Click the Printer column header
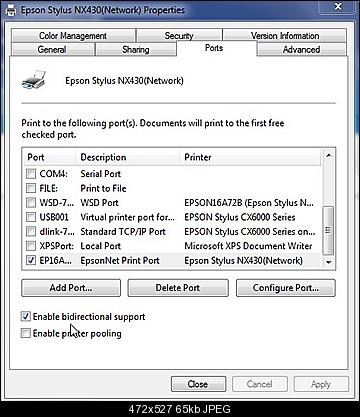This screenshot has width=360, height=417. [x=251, y=157]
